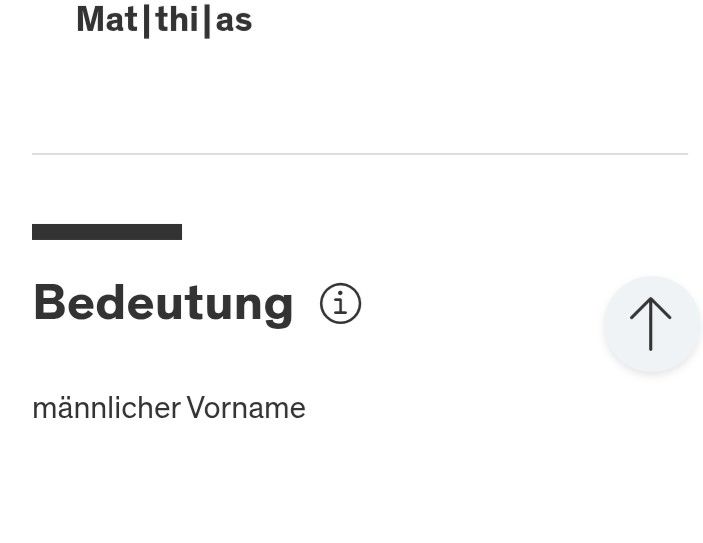Click the capital "B" in Bedeutung

click(48, 302)
